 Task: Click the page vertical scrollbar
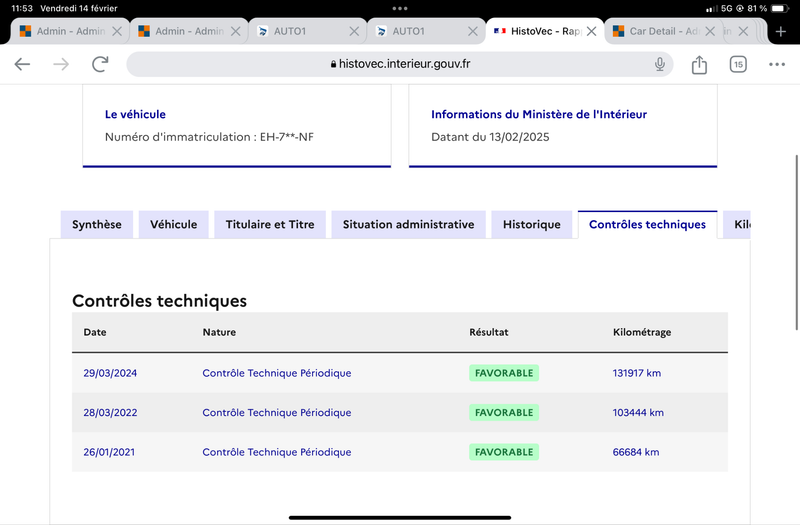[x=796, y=242]
